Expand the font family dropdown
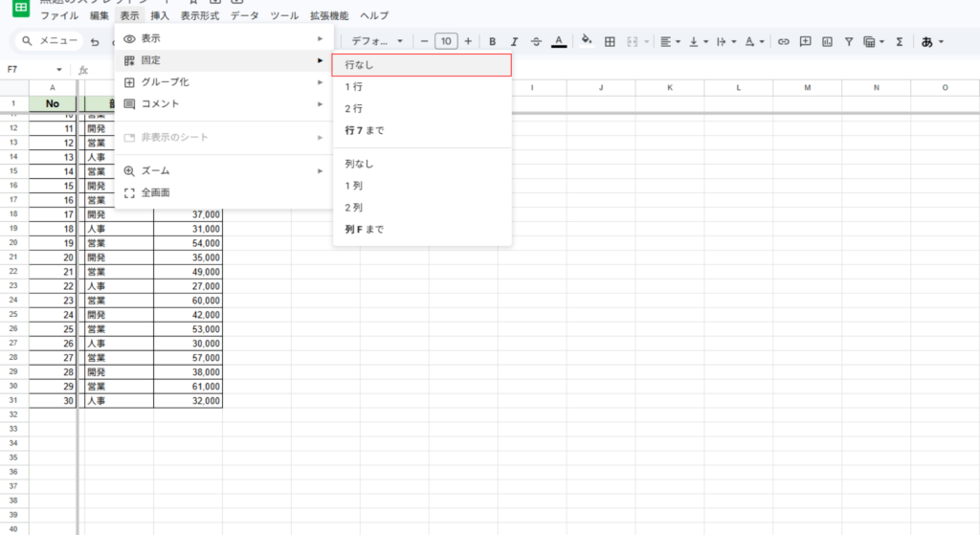The height and width of the screenshot is (535, 980). click(377, 41)
